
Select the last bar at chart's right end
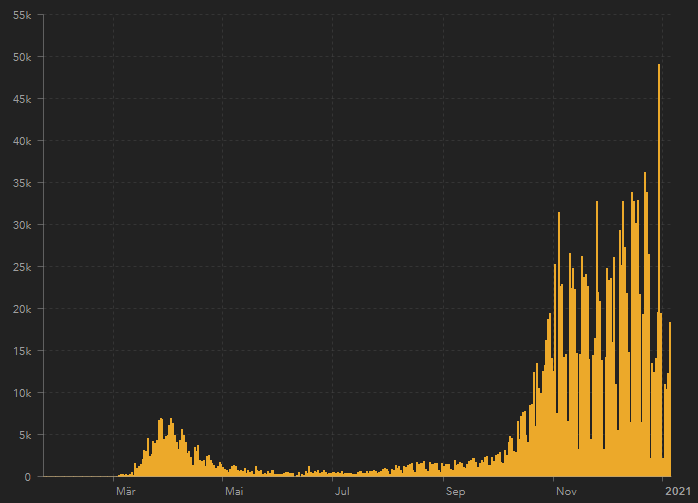[670, 399]
